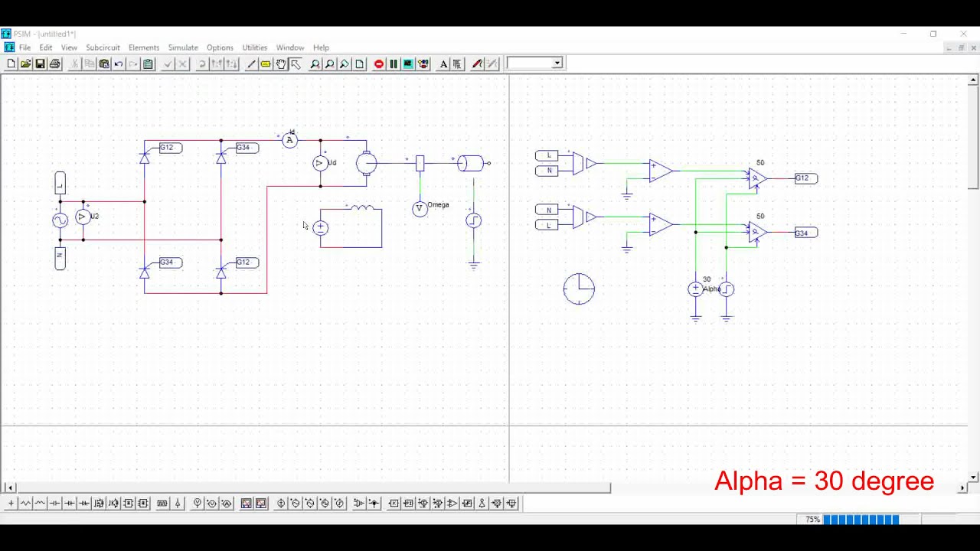Screen dimensions: 980x551
Task: Insert text with the A tool
Action: coord(443,64)
